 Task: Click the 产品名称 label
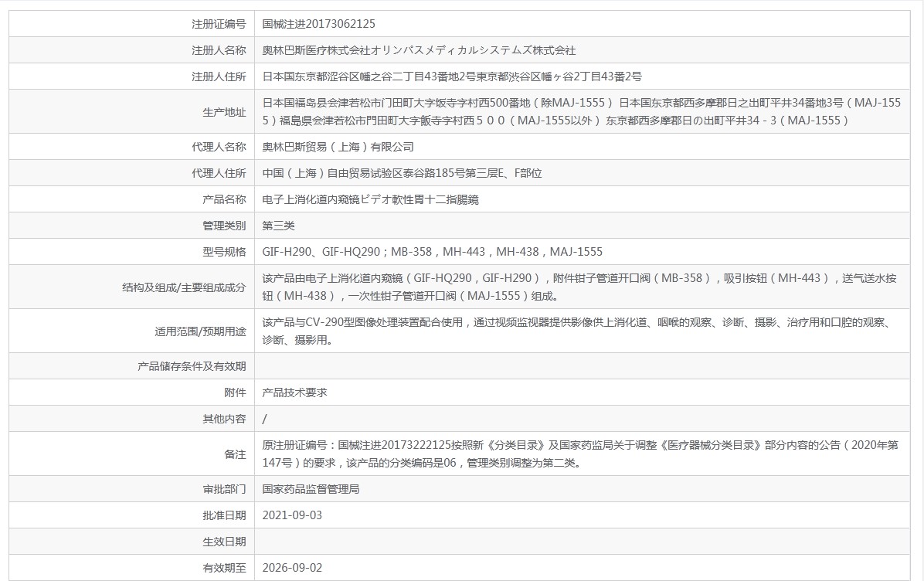click(224, 200)
